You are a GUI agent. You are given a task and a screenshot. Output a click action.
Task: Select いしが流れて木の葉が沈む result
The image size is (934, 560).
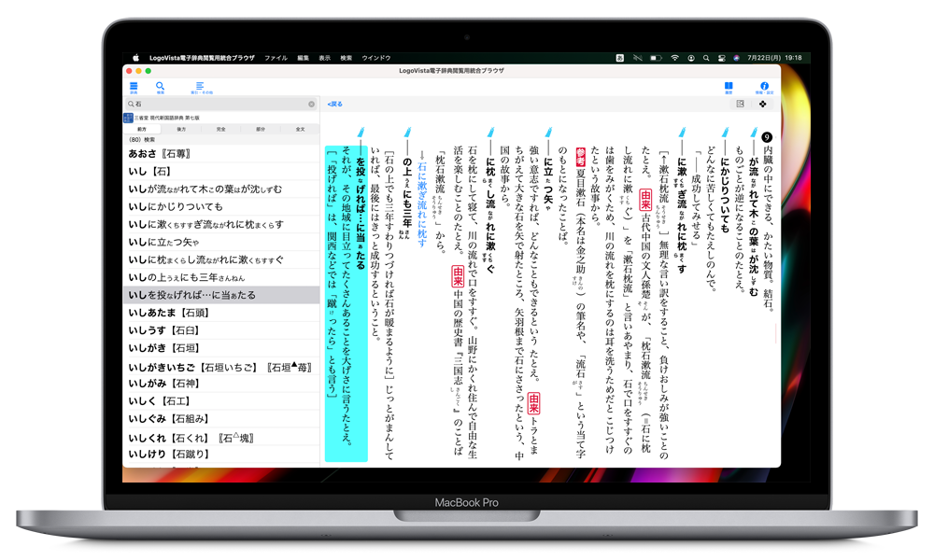(x=221, y=189)
